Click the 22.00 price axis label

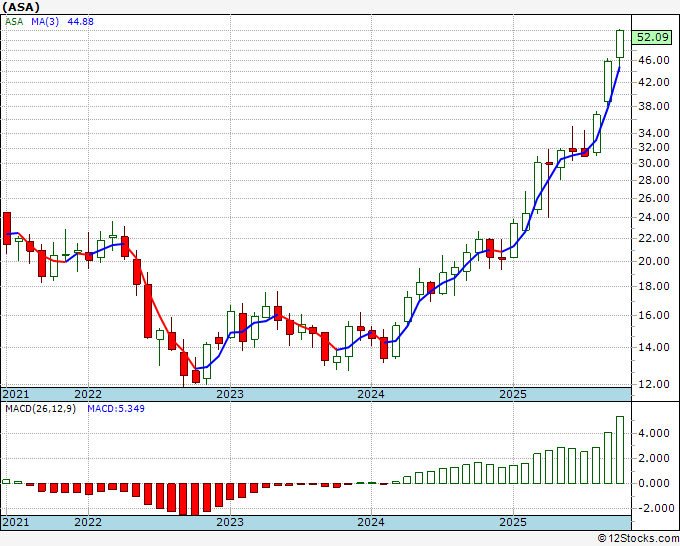click(654, 238)
